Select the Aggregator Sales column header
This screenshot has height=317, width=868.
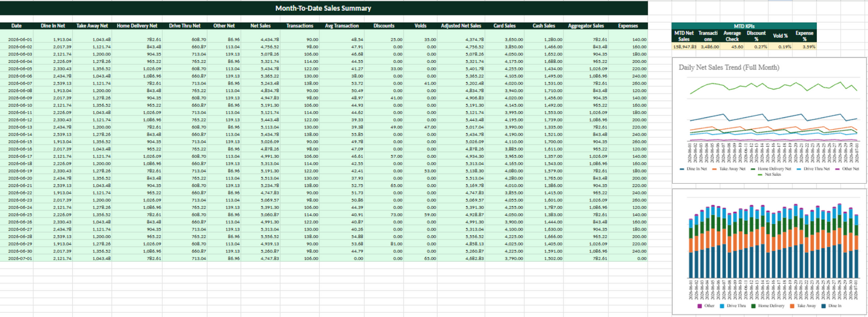(x=587, y=26)
